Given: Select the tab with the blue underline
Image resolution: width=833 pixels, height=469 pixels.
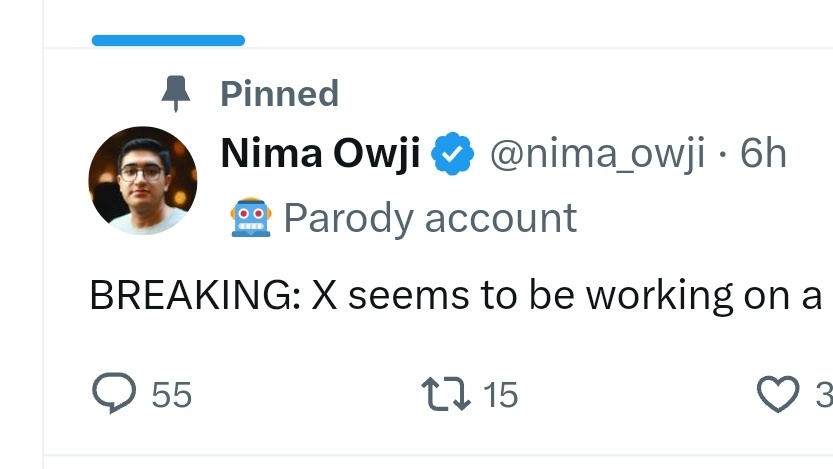Looking at the screenshot, I should (168, 40).
